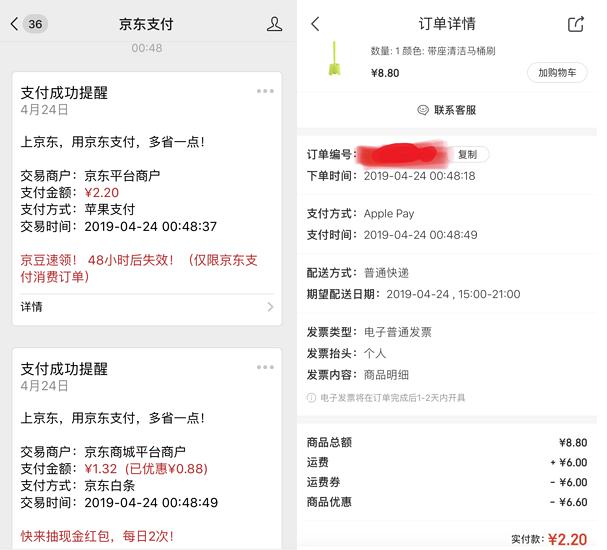Screen dimensions: 607x550
Task: Tap the unread count badge 36
Action: click(x=35, y=24)
